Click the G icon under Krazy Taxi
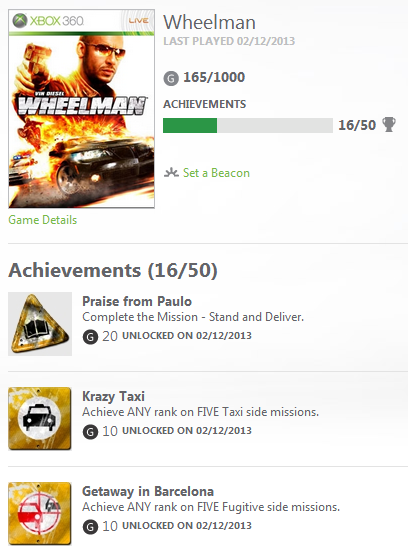The width and height of the screenshot is (408, 554). click(x=90, y=431)
